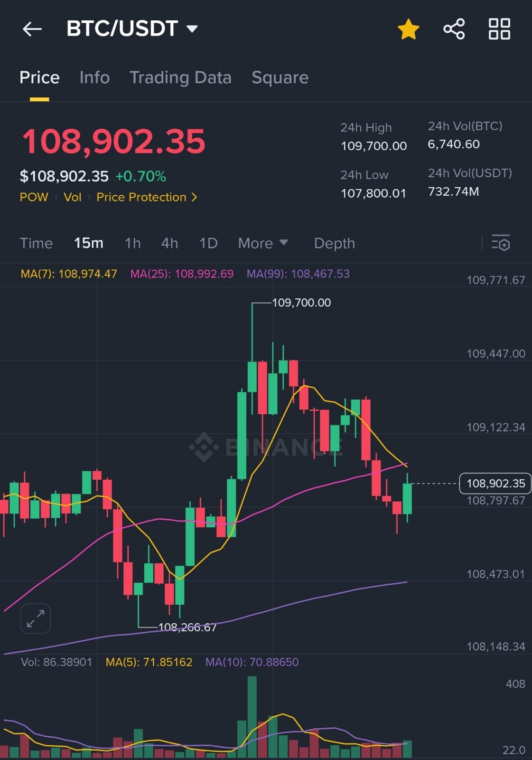Expand the BTC/USDT pair dropdown arrow
Viewport: 532px width, 760px height.
pyautogui.click(x=192, y=29)
